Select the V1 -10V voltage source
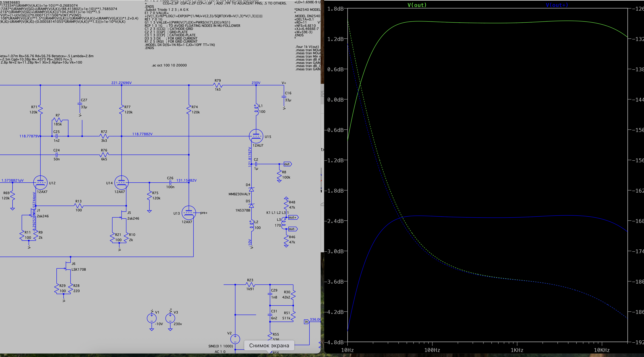Screen dimensions: 644x357 pos(151,318)
